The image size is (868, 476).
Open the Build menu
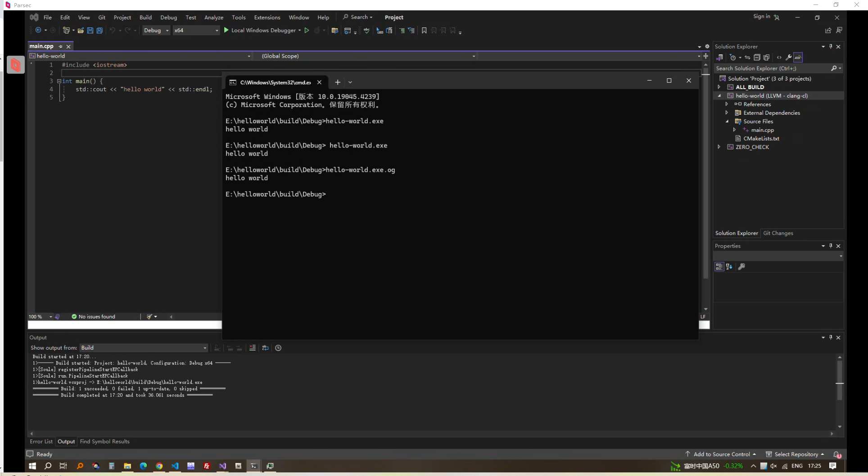click(x=145, y=17)
